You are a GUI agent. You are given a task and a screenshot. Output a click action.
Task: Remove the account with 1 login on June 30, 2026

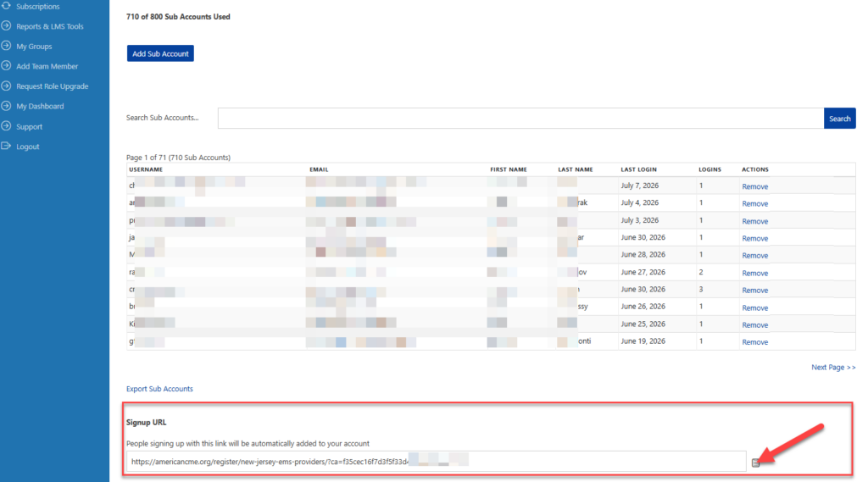coord(755,239)
